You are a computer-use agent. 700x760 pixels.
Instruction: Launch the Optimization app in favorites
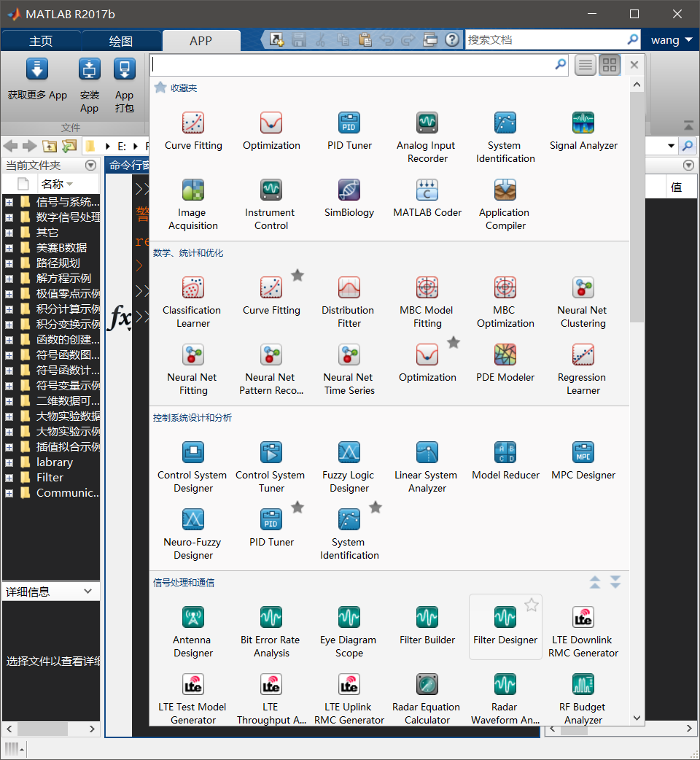(271, 131)
